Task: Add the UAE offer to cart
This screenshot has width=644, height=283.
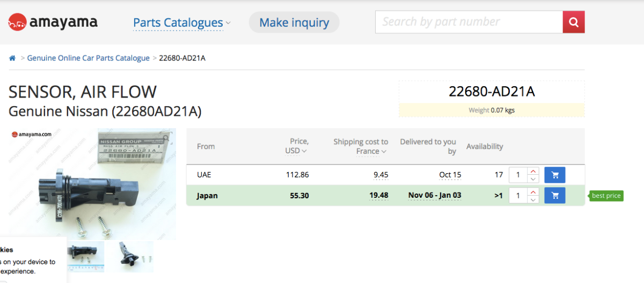Action: [x=555, y=175]
